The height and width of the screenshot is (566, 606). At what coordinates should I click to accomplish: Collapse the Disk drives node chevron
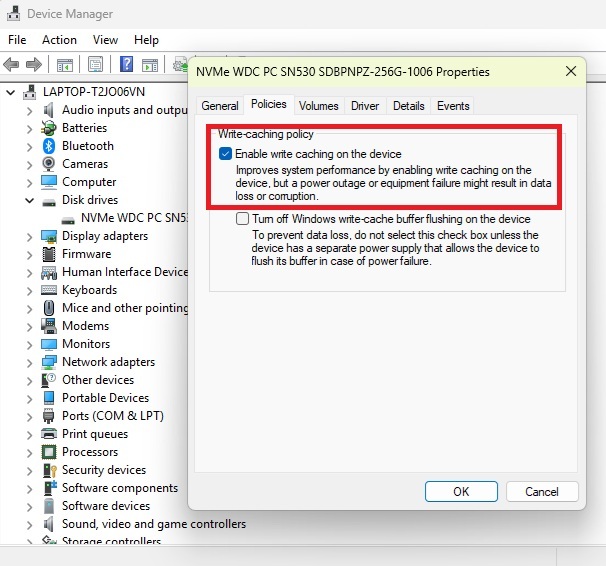coord(29,201)
